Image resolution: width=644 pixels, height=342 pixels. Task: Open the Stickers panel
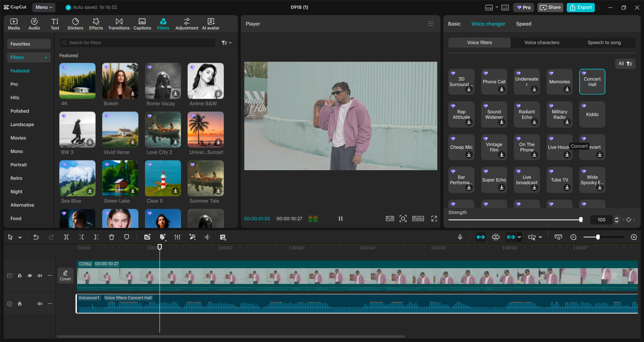(75, 24)
